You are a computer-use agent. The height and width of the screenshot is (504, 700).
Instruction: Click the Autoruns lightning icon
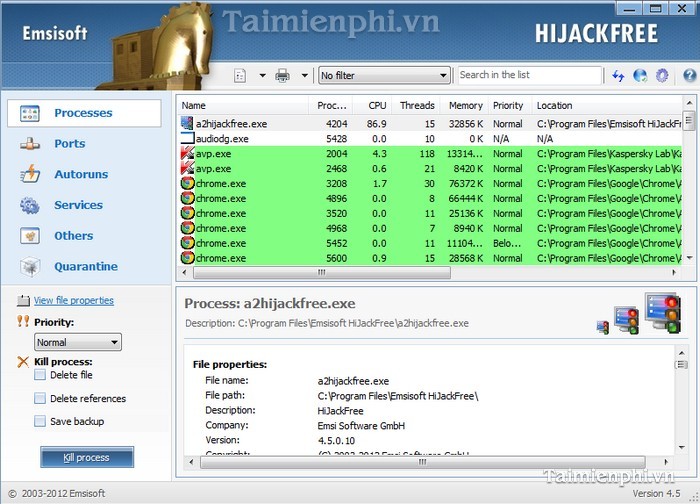click(x=30, y=174)
